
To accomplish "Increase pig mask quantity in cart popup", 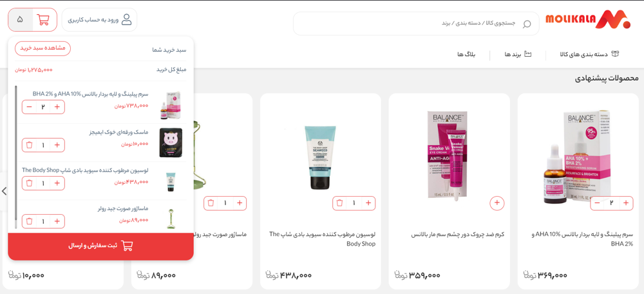I will pyautogui.click(x=57, y=145).
